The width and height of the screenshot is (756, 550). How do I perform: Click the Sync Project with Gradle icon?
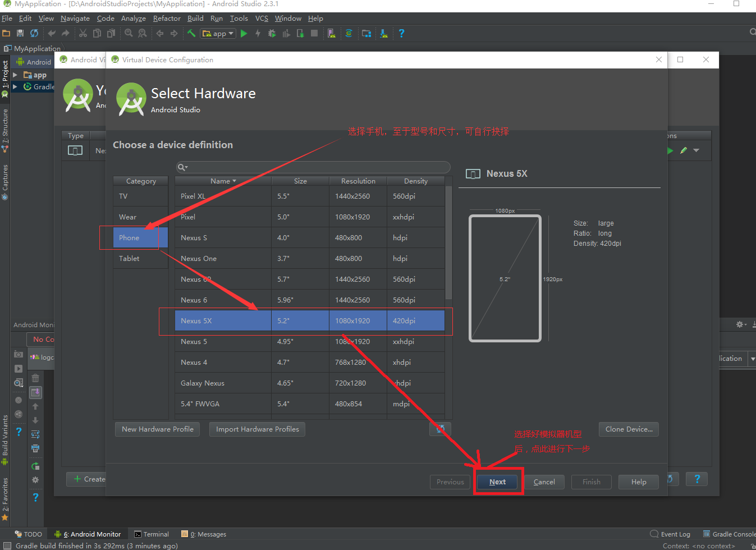click(x=349, y=33)
